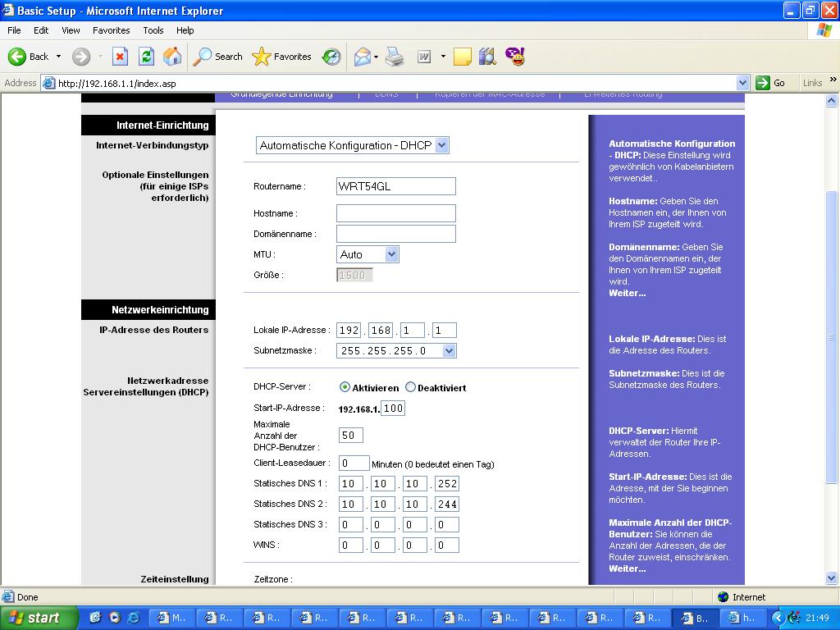
Task: Click the empty Hostname field
Action: tap(396, 213)
